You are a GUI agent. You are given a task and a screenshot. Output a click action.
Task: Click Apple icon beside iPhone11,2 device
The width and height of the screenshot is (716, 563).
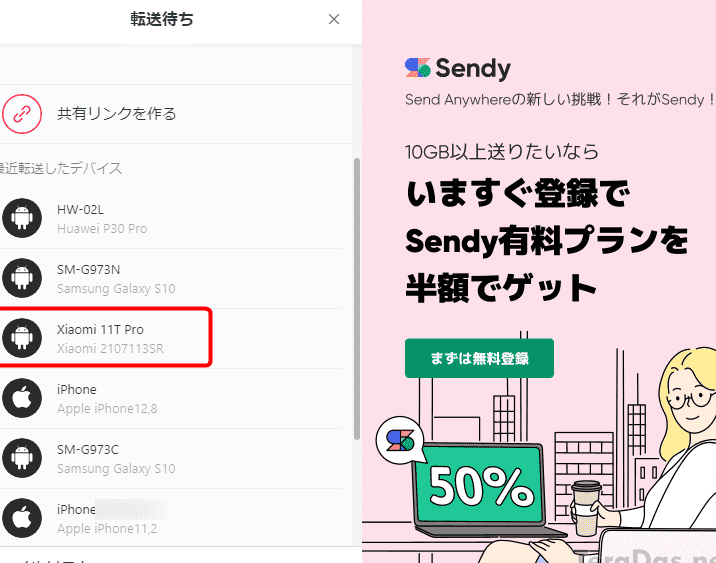tap(21, 518)
